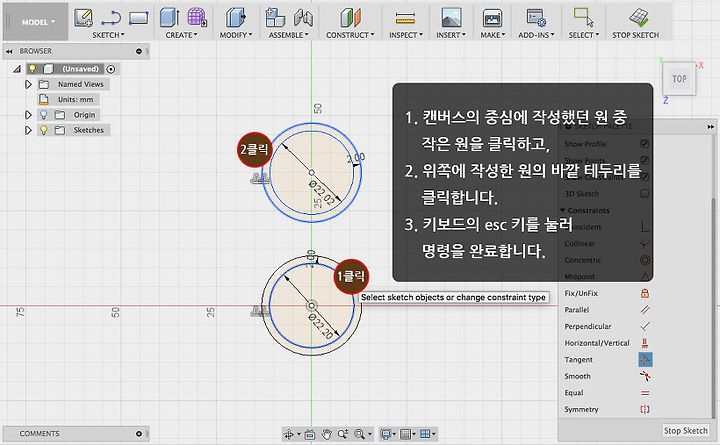720x445 pixels.
Task: Click the TOP face of the ViewCube
Action: coord(679,79)
